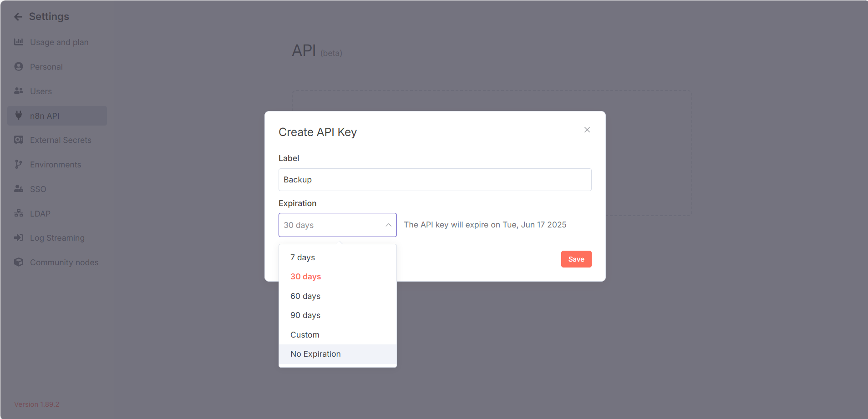Select the SSO lock icon
This screenshot has width=868, height=419.
tap(19, 189)
